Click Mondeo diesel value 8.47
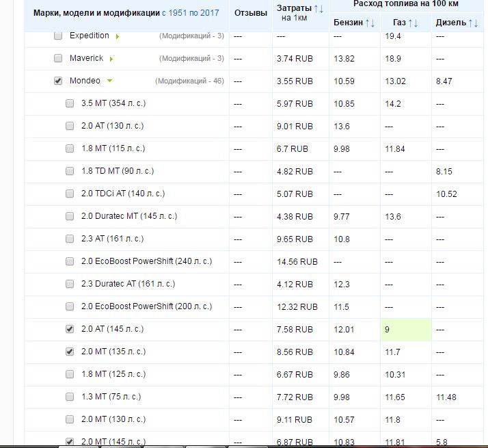The width and height of the screenshot is (488, 448). click(x=444, y=81)
